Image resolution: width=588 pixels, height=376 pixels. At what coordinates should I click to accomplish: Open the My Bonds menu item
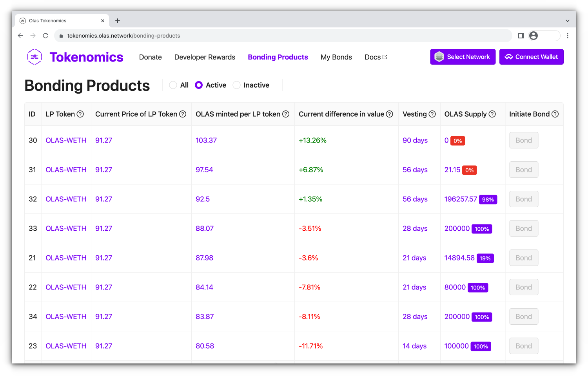point(336,57)
